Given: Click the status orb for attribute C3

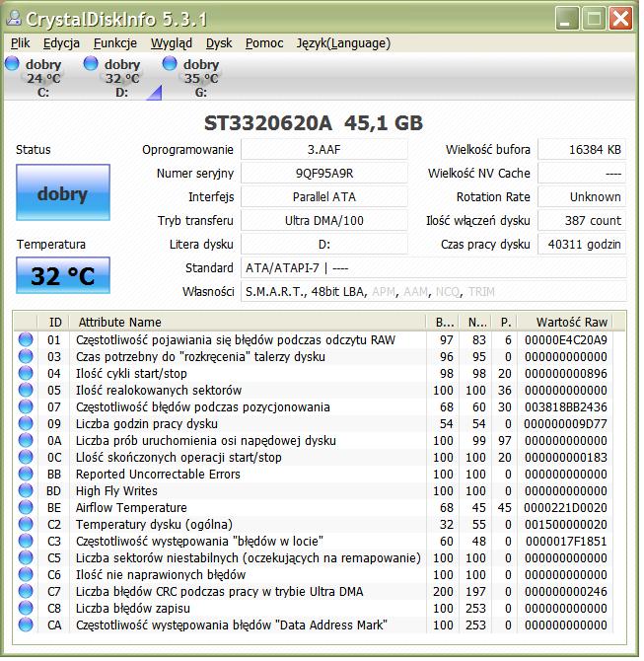Looking at the screenshot, I should click(x=26, y=542).
